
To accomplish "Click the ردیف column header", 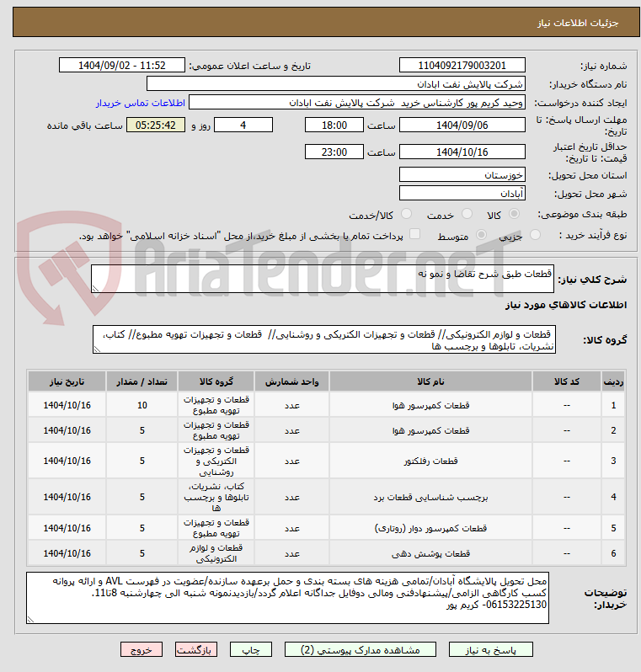I will click(613, 381).
